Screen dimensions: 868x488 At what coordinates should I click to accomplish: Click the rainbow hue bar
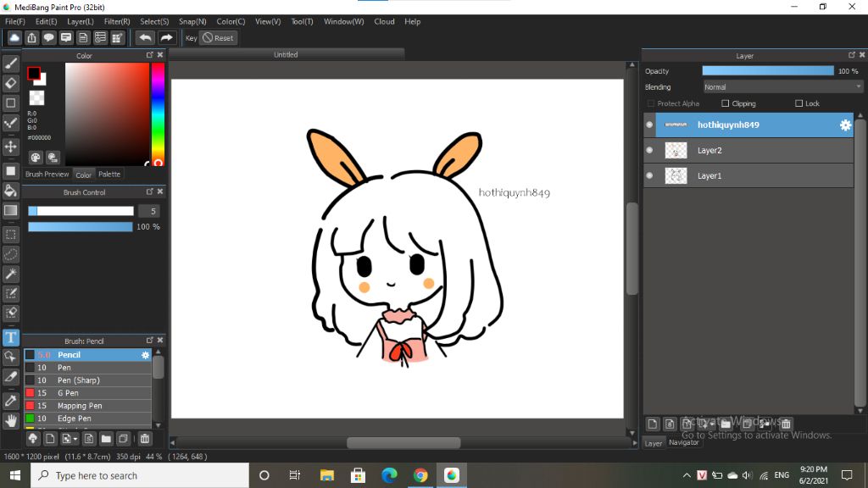(x=158, y=114)
